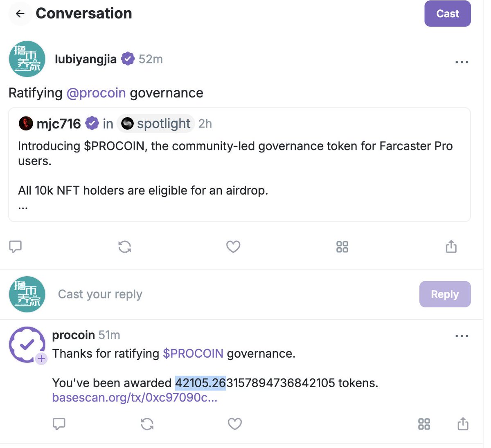Image resolution: width=491 pixels, height=448 pixels.
Task: Click the Reply button
Action: tap(445, 294)
